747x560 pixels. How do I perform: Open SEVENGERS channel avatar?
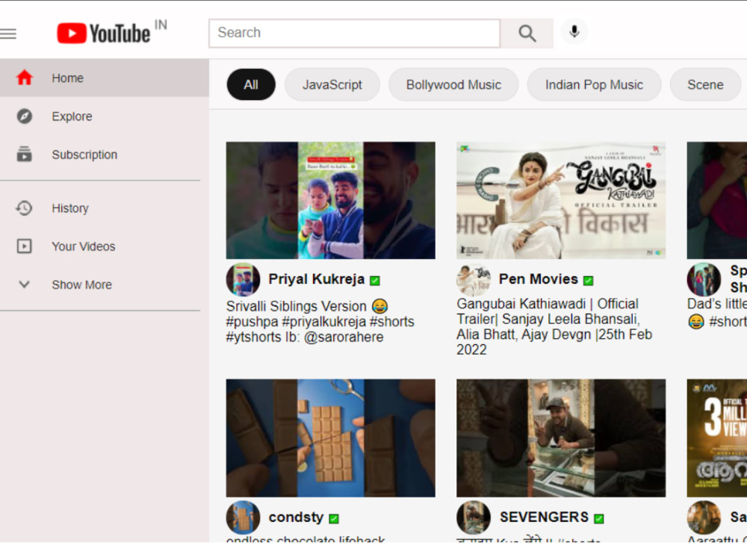click(x=474, y=517)
